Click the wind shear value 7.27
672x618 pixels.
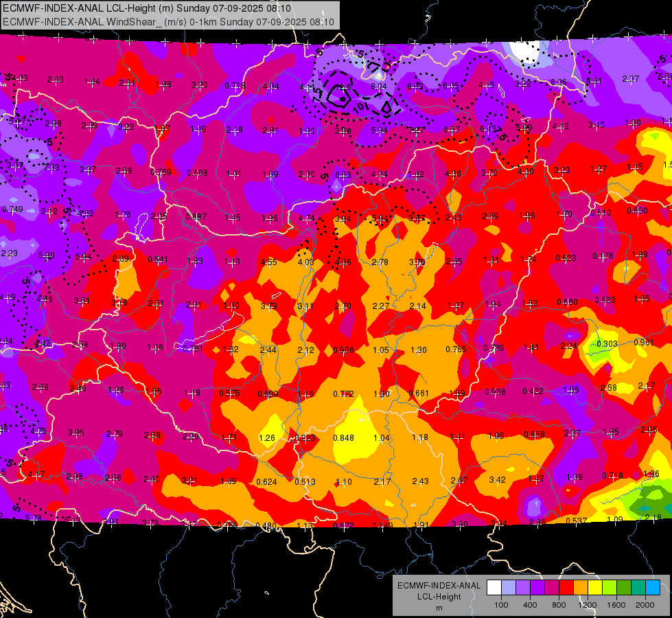click(416, 130)
